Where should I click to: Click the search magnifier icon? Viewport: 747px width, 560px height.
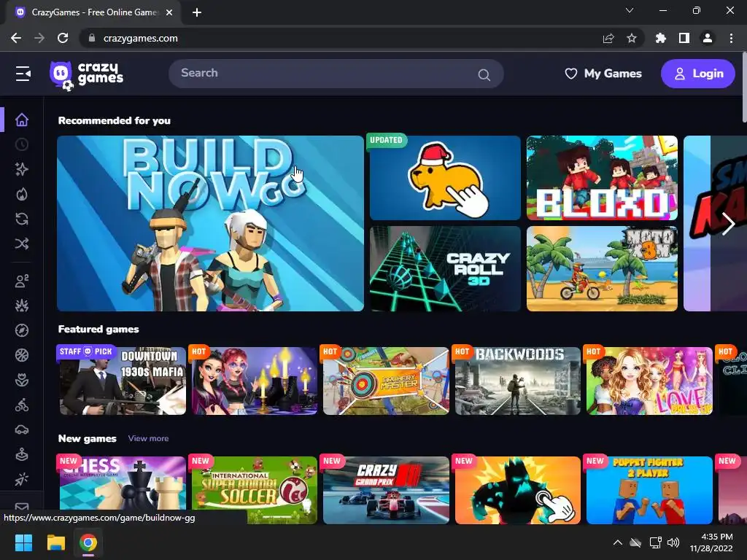click(x=484, y=75)
